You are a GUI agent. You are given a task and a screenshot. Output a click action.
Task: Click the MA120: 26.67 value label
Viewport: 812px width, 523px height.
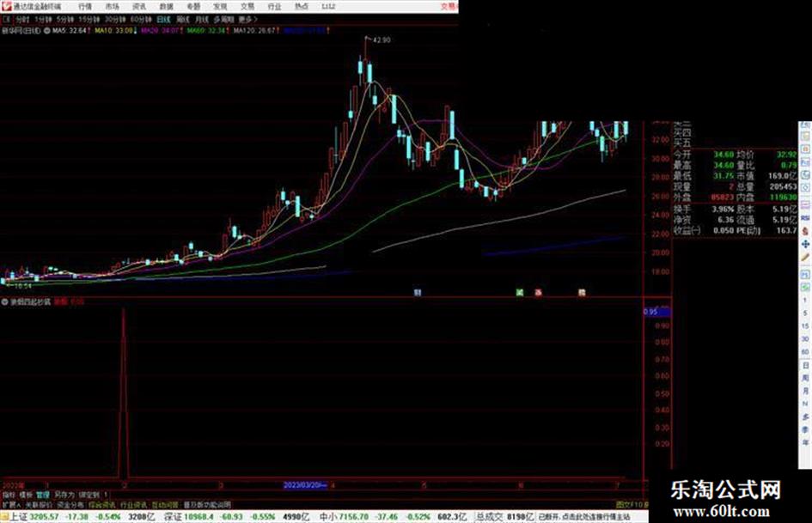(x=254, y=31)
